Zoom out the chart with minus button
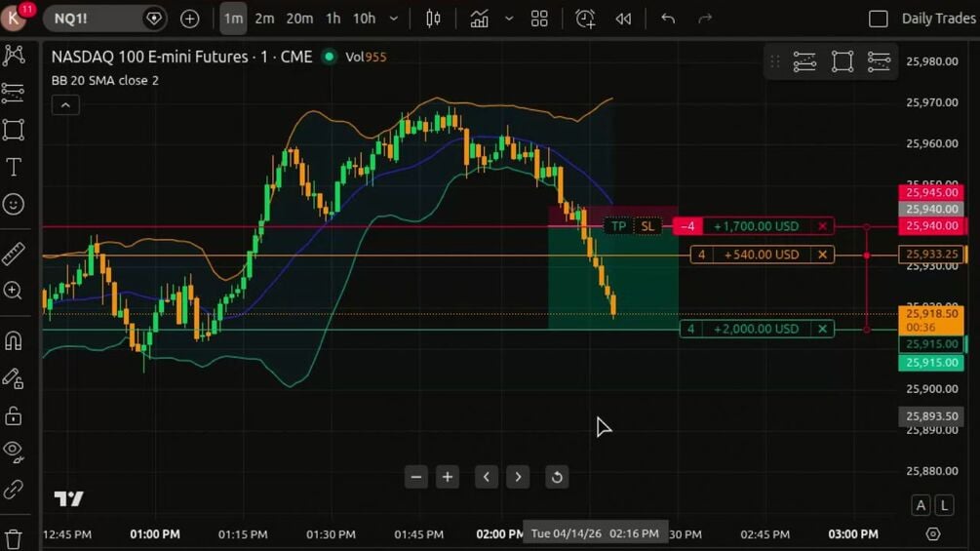Screen dimensions: 980x551 click(x=416, y=477)
